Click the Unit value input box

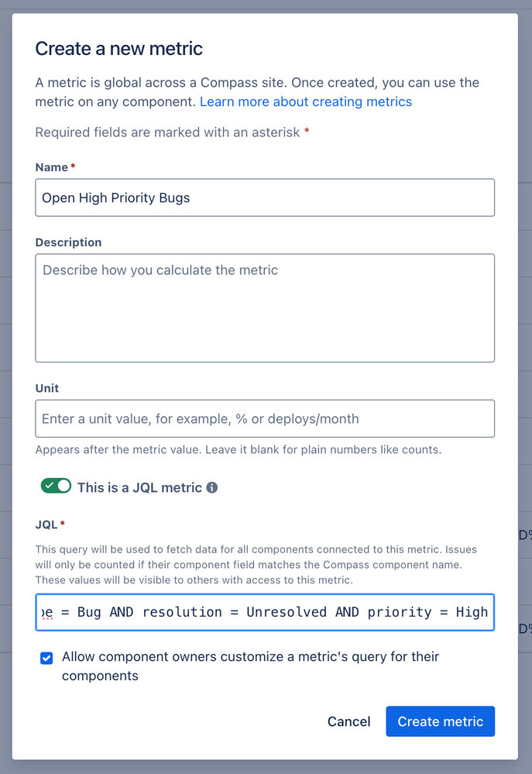coord(263,418)
